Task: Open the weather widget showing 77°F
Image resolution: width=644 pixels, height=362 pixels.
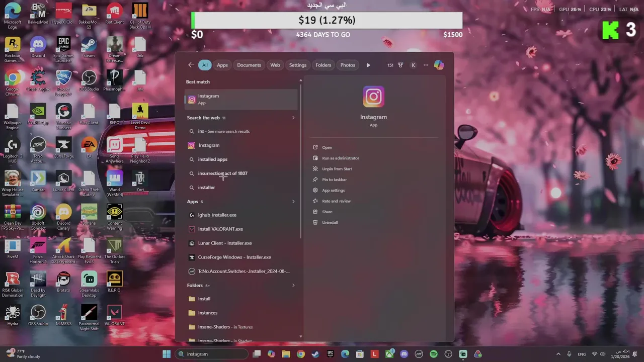Action: coord(23,354)
